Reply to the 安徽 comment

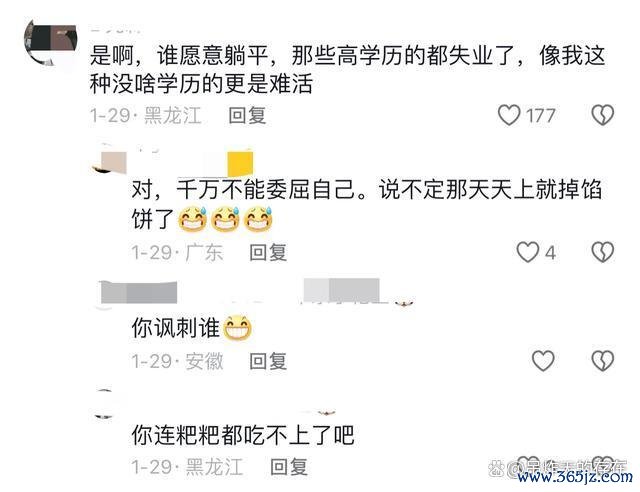point(268,361)
